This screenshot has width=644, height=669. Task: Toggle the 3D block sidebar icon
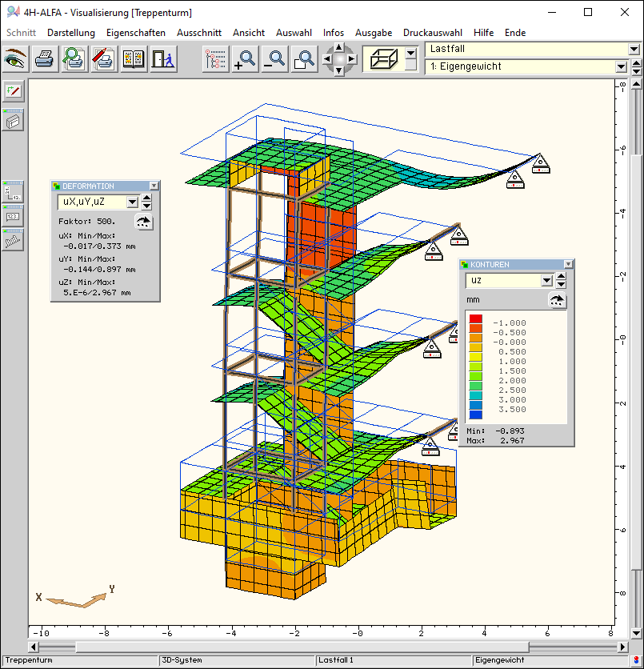coord(13,120)
